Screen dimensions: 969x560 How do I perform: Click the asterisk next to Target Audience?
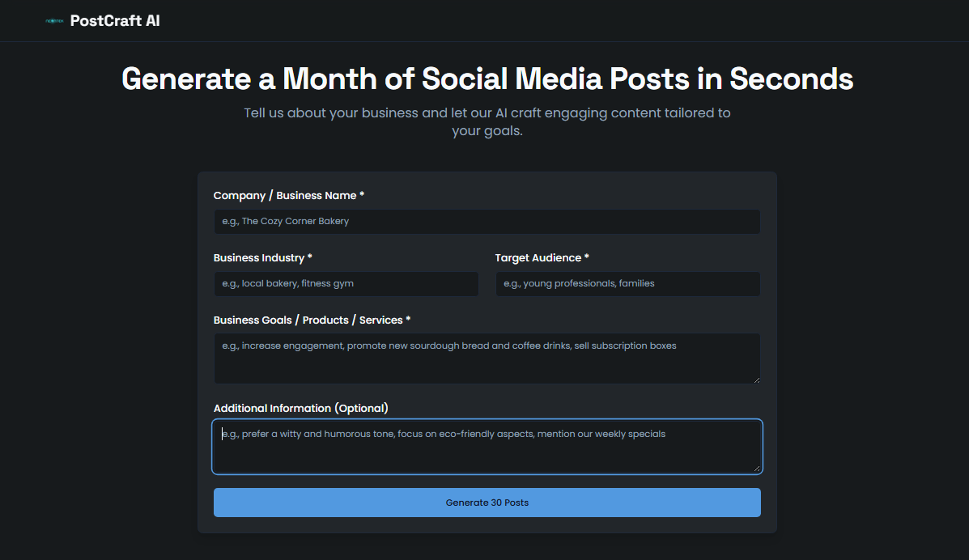pos(587,258)
